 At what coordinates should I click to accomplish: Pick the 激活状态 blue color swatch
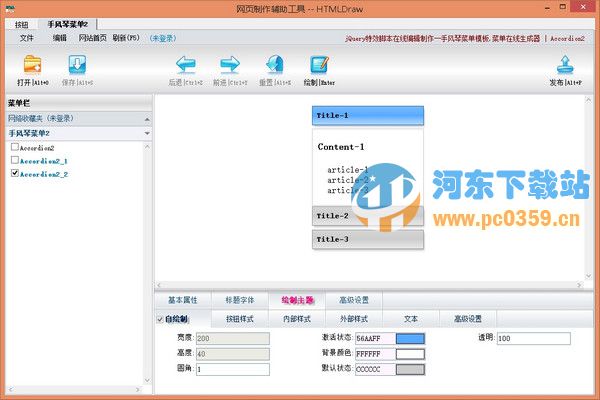410,338
